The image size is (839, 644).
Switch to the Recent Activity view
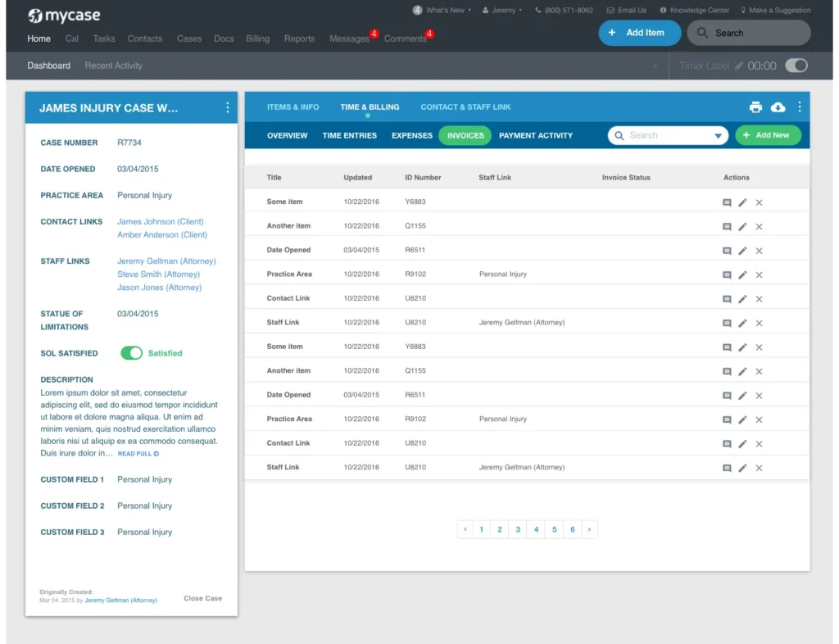point(113,66)
